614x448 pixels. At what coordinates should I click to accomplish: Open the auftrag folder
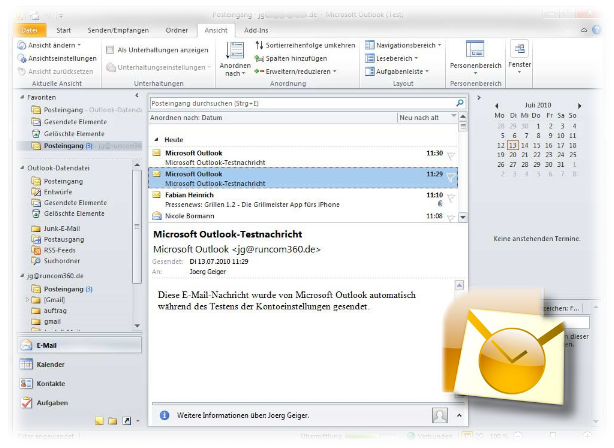coord(49,310)
